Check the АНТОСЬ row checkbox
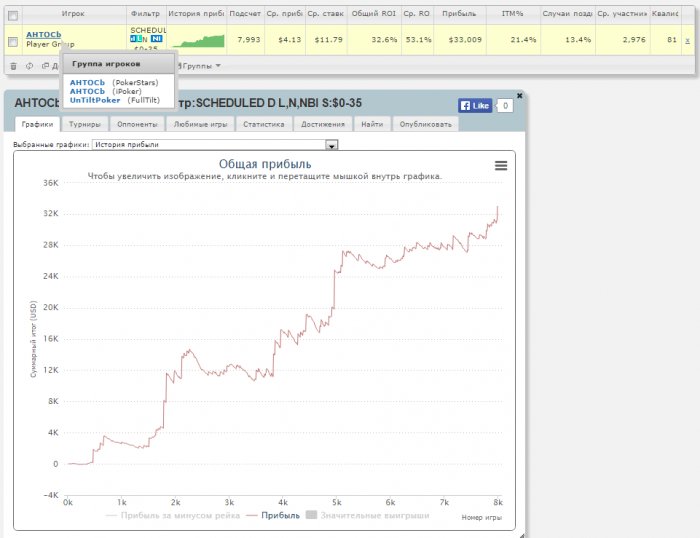Image resolution: width=700 pixels, height=538 pixels. (12, 41)
